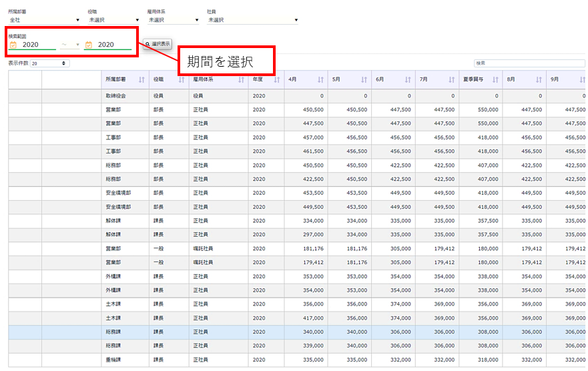Change 表示件数 rows-per-page selector
The image size is (588, 371).
click(50, 63)
